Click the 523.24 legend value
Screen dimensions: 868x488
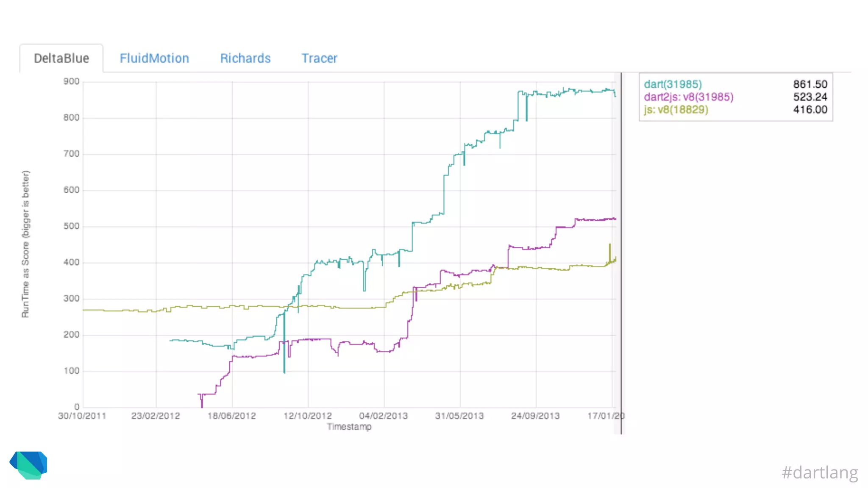coord(810,97)
